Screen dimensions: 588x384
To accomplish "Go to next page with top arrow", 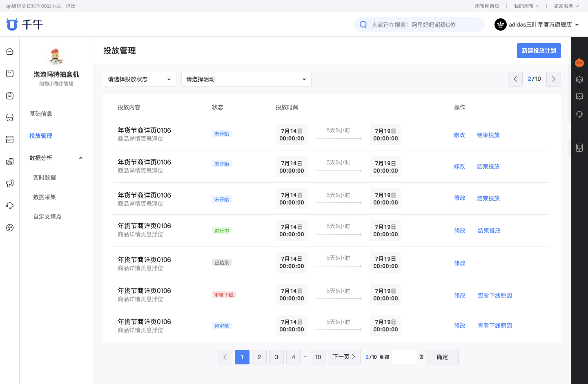I will pos(554,79).
